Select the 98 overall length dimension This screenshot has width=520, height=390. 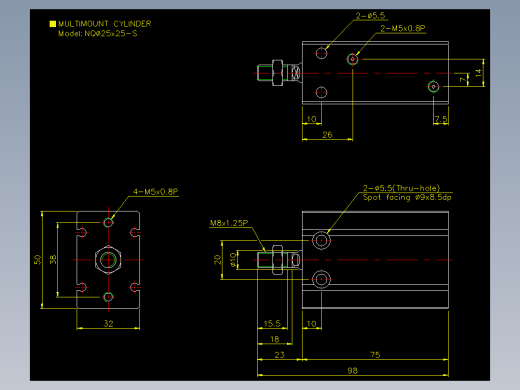tap(352, 370)
